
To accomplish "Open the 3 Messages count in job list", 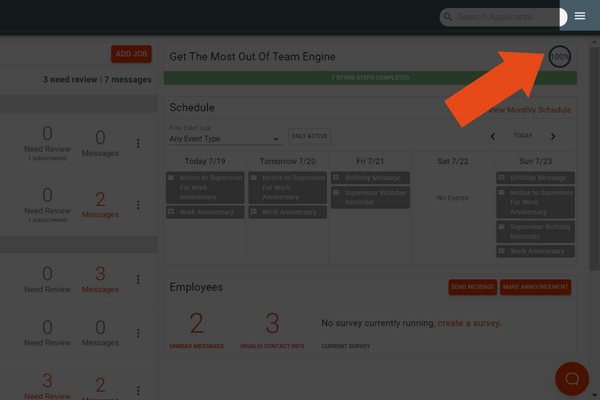I will [100, 279].
